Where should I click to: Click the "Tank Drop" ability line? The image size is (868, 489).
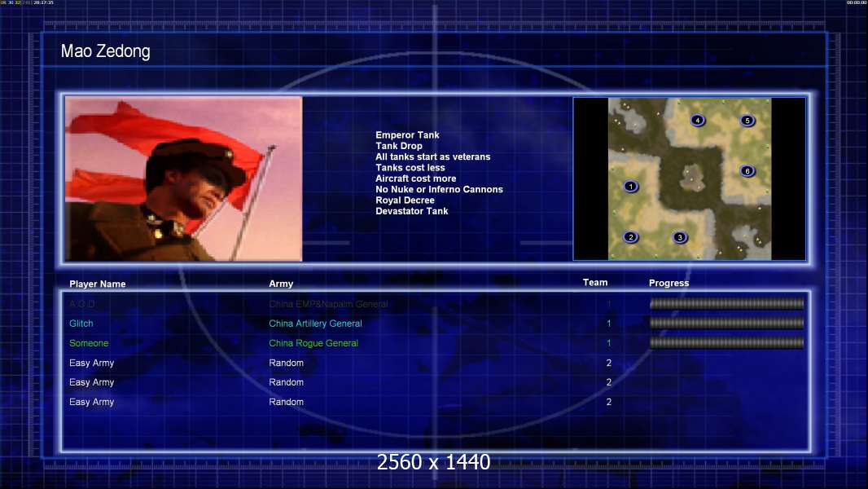coord(398,146)
